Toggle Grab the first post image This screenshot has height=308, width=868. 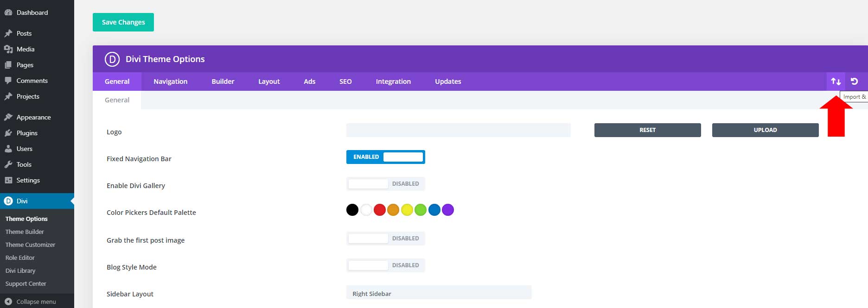pyautogui.click(x=386, y=239)
